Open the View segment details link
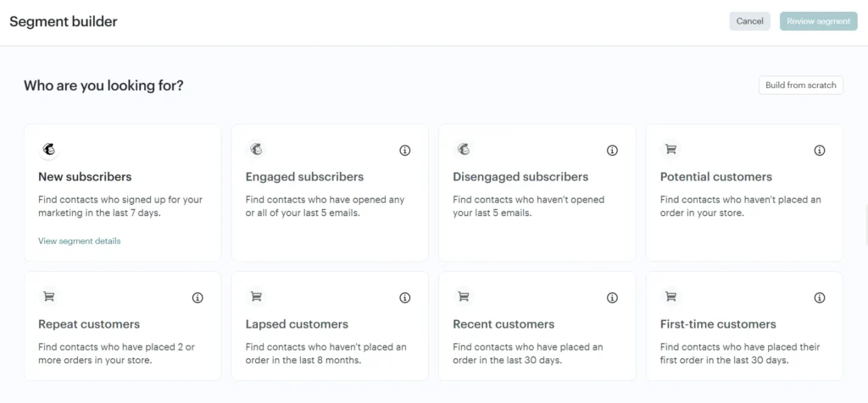The height and width of the screenshot is (403, 868). (80, 241)
